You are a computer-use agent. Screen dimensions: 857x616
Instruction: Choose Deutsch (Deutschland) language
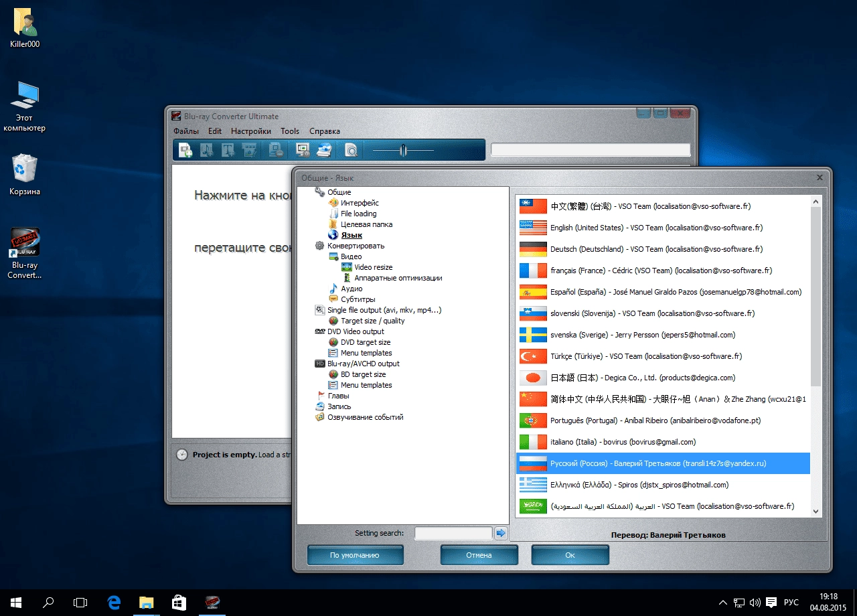(x=663, y=249)
